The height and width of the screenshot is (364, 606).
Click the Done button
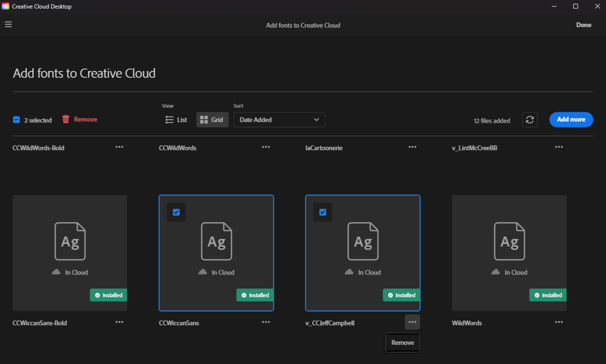pos(584,25)
